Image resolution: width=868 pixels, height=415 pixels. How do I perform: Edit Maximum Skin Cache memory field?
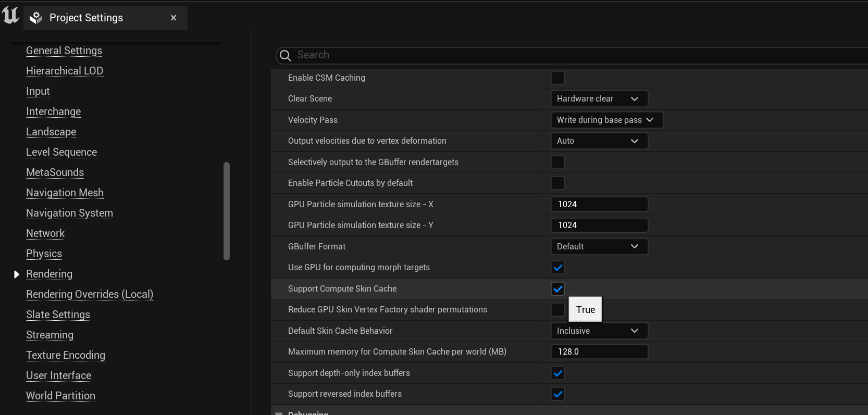click(x=599, y=351)
